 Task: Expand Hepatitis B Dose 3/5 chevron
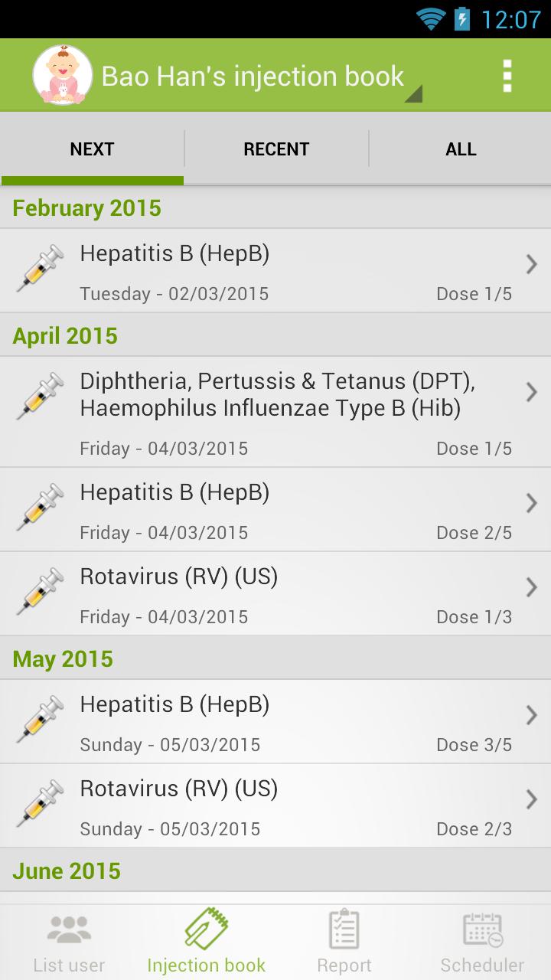[x=531, y=716]
